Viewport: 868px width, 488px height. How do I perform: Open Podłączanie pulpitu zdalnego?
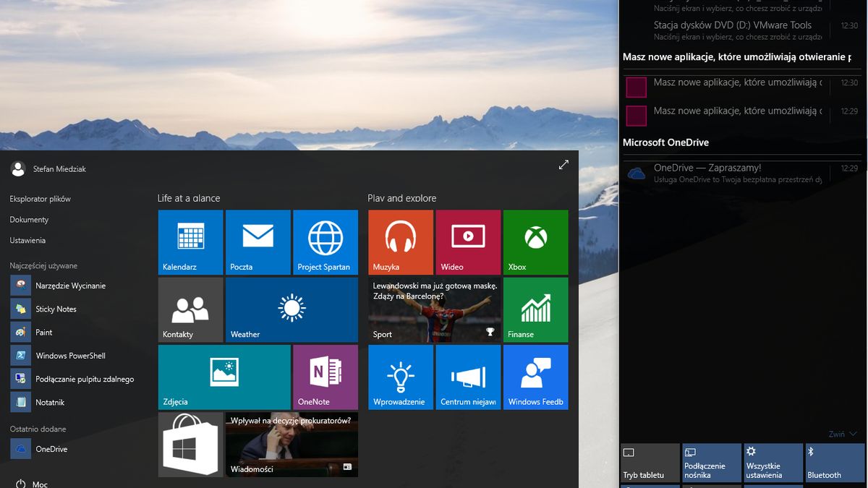[72, 379]
